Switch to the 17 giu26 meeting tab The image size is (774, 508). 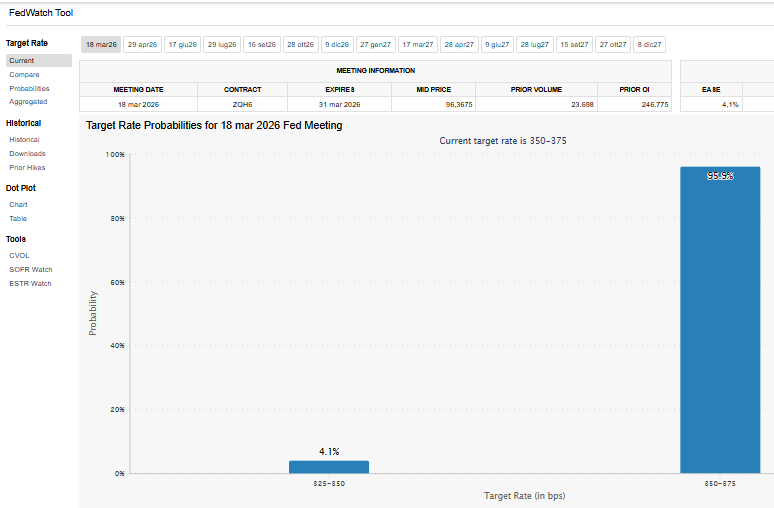coord(182,45)
